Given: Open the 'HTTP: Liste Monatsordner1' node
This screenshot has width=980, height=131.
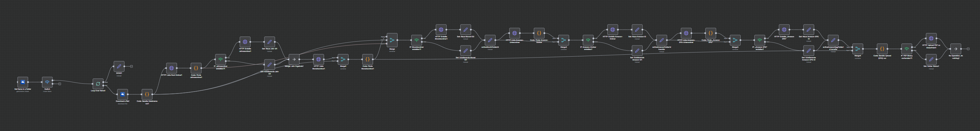Looking at the screenshot, I should 318,59.
